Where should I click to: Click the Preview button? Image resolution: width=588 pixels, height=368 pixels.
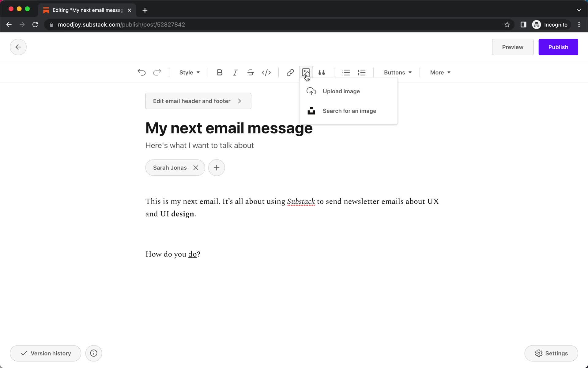[x=513, y=47]
